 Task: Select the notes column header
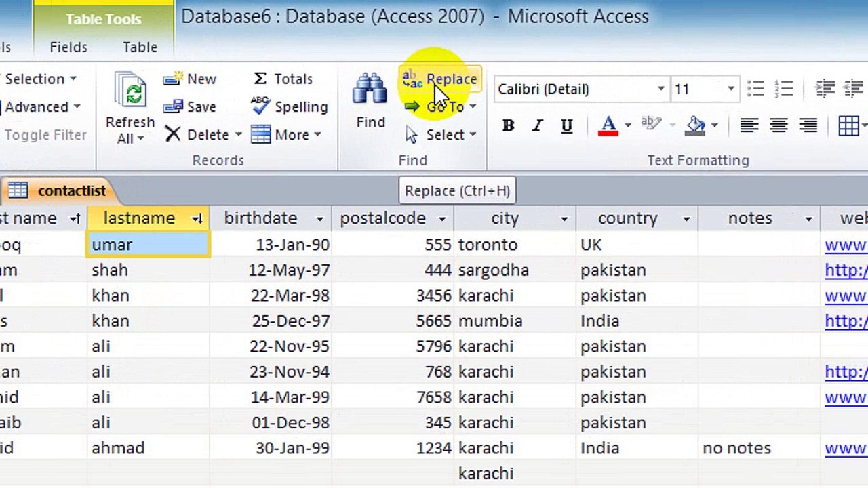point(759,218)
